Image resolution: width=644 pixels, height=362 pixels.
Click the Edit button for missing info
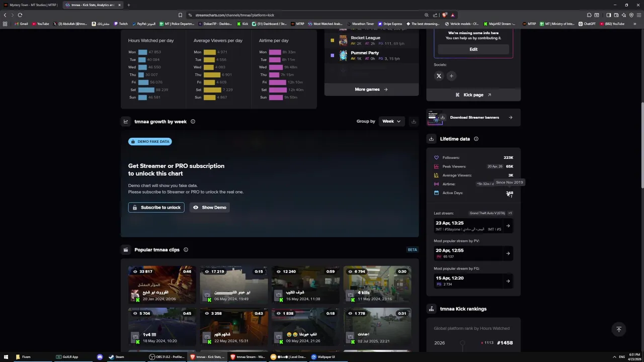click(x=473, y=49)
